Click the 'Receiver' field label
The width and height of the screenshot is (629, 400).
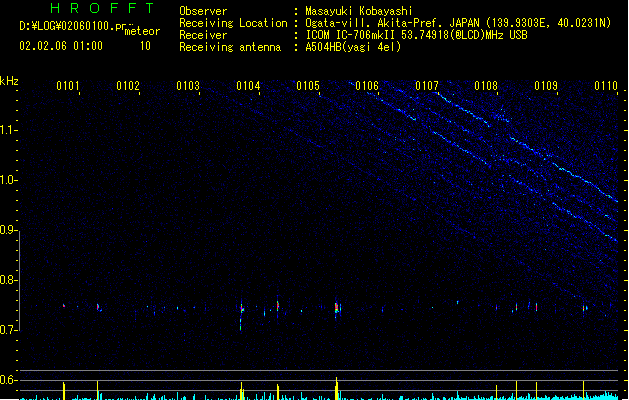(x=203, y=35)
